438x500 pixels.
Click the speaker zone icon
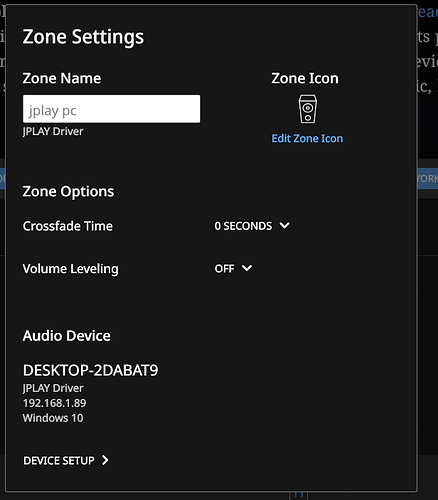[308, 109]
